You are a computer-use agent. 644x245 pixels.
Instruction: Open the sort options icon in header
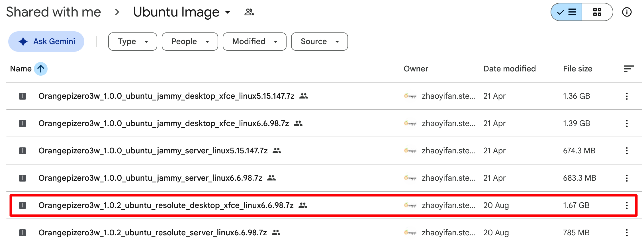tap(629, 69)
